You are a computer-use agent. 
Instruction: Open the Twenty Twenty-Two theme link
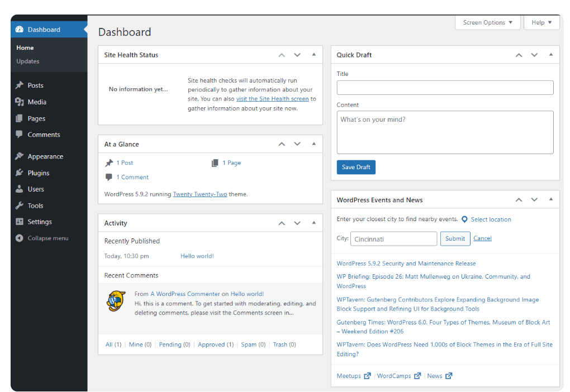tap(200, 194)
